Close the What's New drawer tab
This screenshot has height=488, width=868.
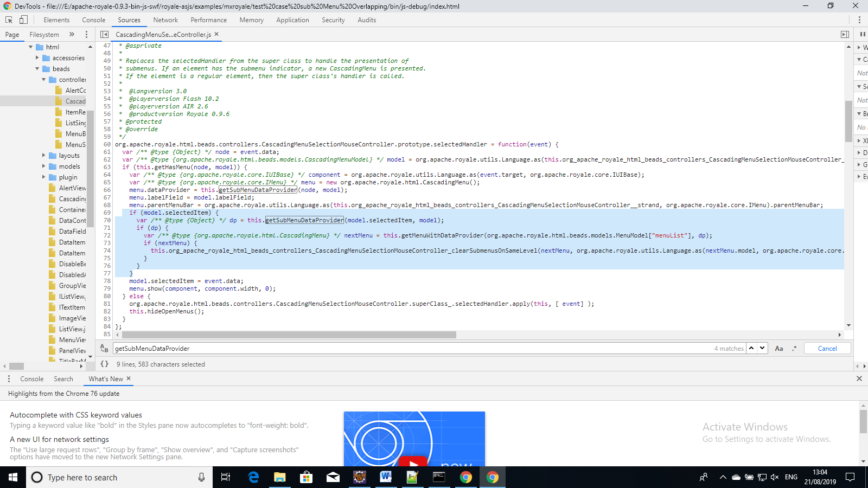point(129,378)
